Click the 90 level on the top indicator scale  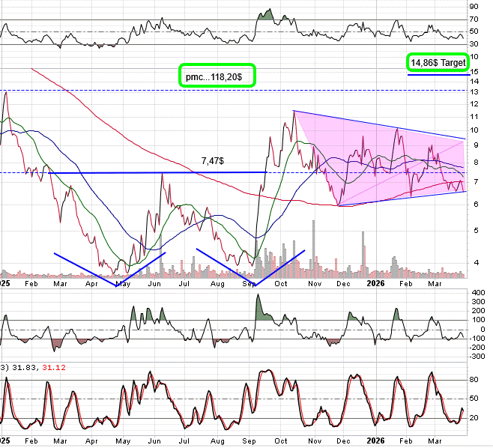point(474,7)
